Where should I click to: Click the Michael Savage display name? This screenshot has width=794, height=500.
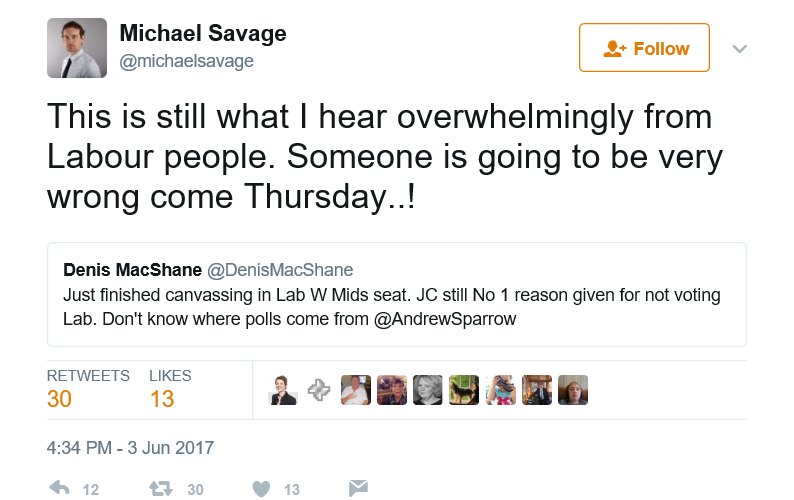point(203,33)
